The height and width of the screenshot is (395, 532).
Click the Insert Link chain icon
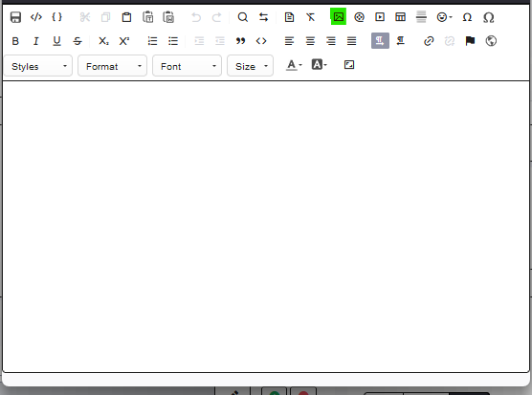[x=429, y=41]
